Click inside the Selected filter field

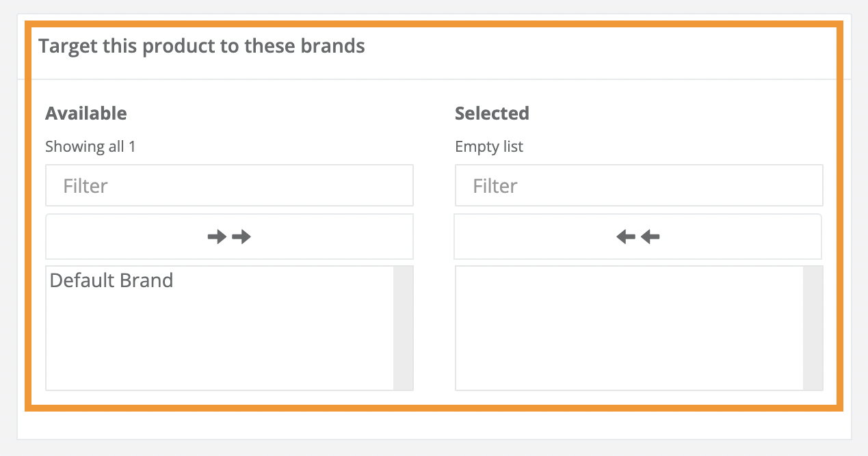(x=638, y=185)
